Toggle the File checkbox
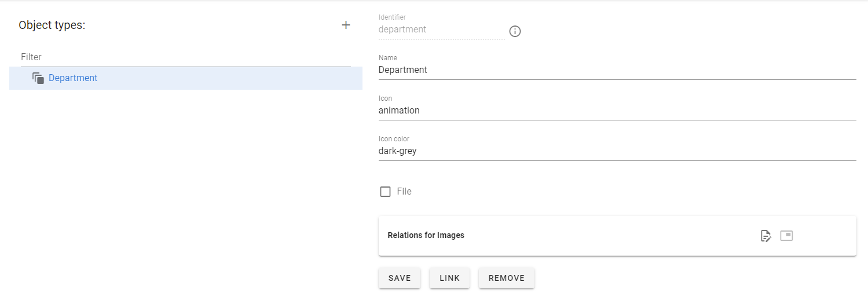Image resolution: width=868 pixels, height=293 pixels. (385, 192)
